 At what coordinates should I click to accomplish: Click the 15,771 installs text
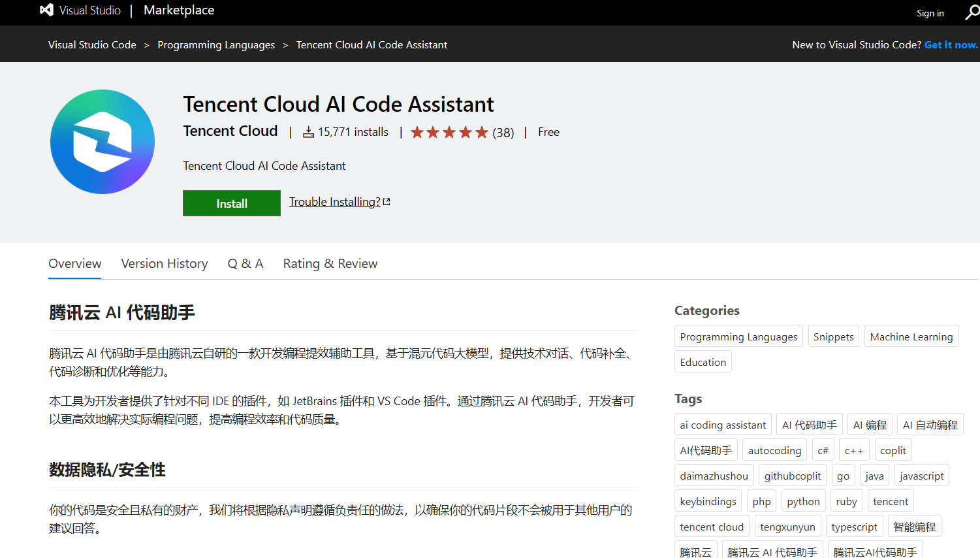click(x=353, y=132)
